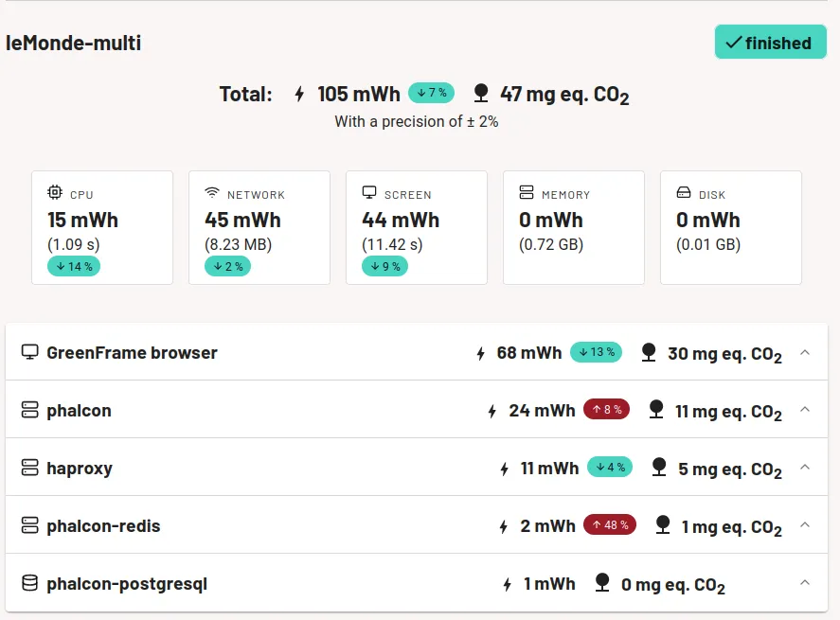Click the CPU chip icon
Viewport: 840px width, 620px height.
[x=55, y=193]
